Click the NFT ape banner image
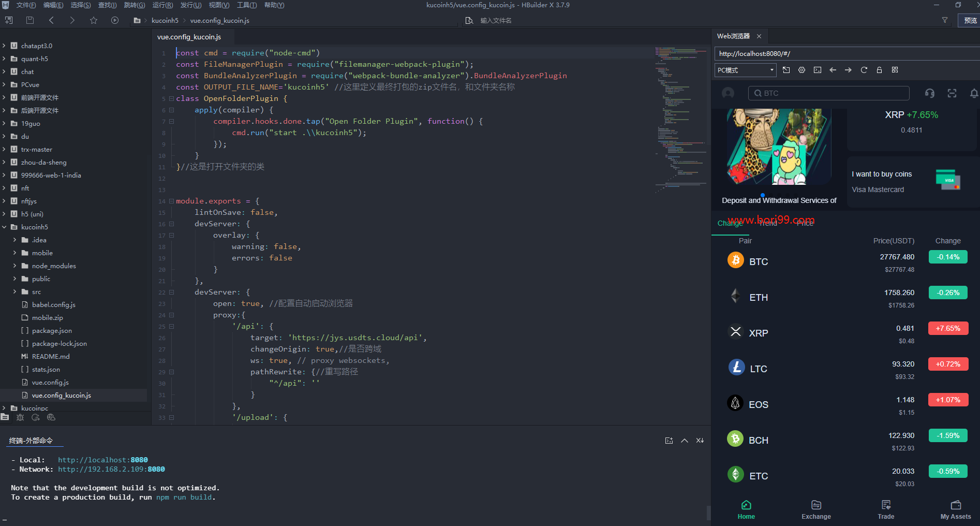Image resolution: width=980 pixels, height=526 pixels. coord(779,147)
